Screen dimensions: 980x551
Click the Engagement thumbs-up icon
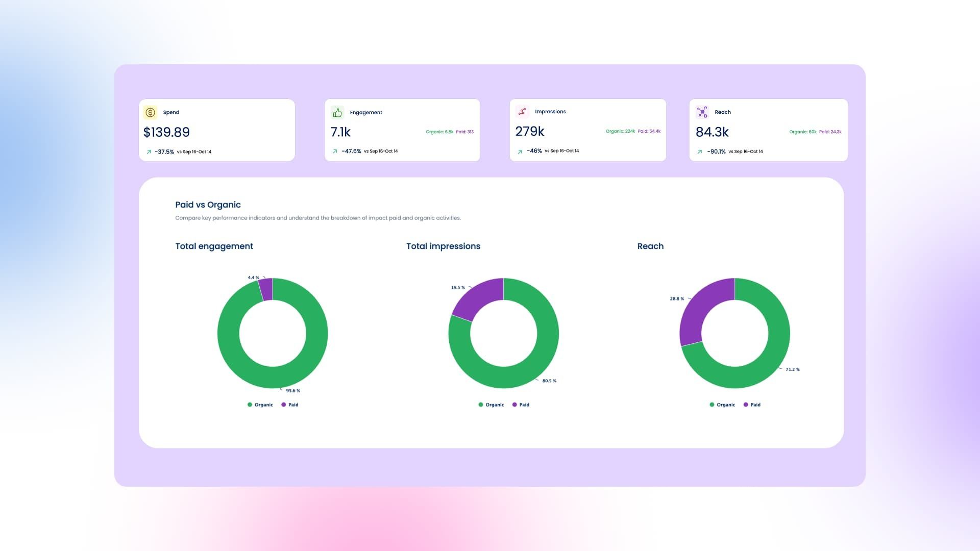(x=337, y=112)
